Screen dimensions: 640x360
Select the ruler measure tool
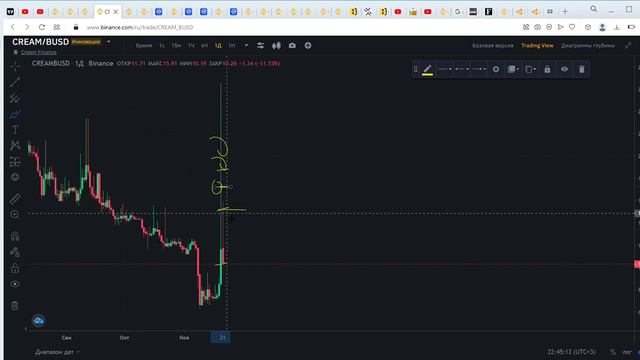(x=15, y=199)
